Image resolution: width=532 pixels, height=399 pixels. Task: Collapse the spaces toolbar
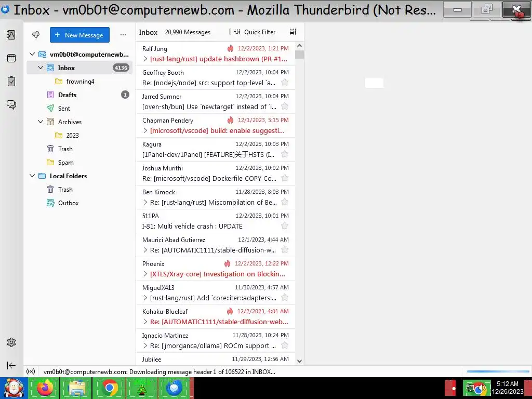click(11, 365)
